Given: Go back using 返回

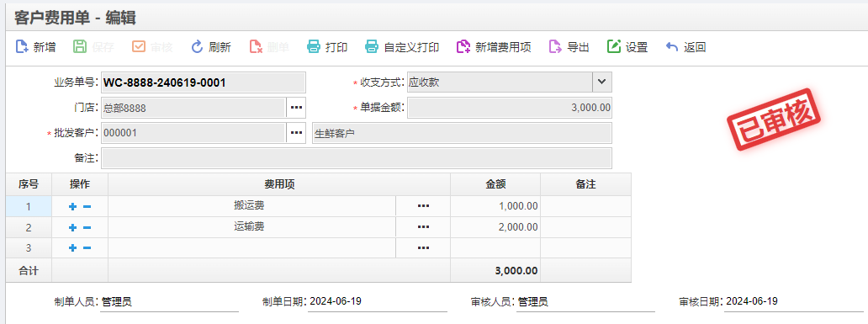Looking at the screenshot, I should [x=685, y=47].
